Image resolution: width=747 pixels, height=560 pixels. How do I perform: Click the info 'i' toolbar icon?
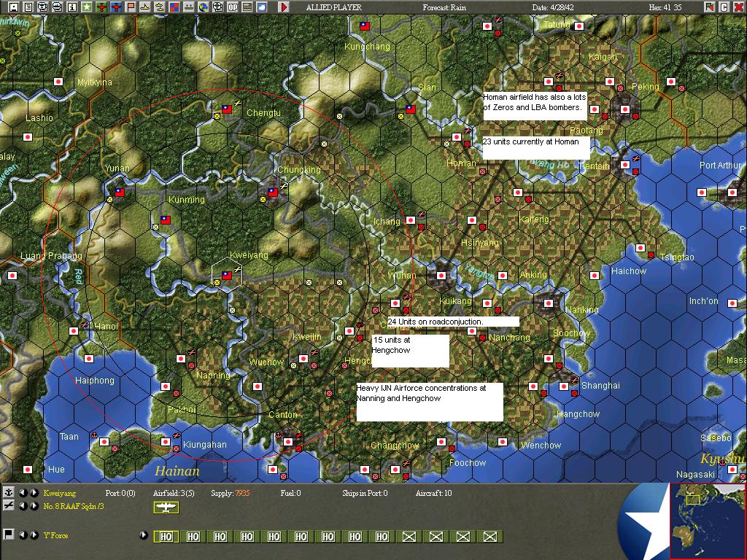point(72,7)
